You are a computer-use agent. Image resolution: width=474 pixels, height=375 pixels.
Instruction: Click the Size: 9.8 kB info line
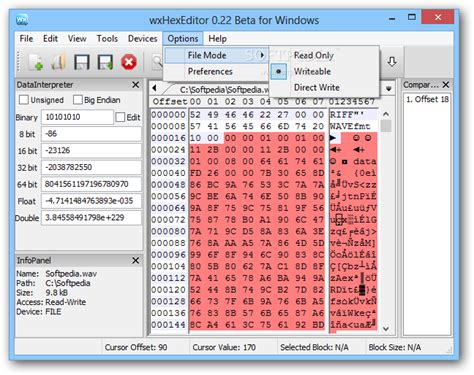coord(42,293)
